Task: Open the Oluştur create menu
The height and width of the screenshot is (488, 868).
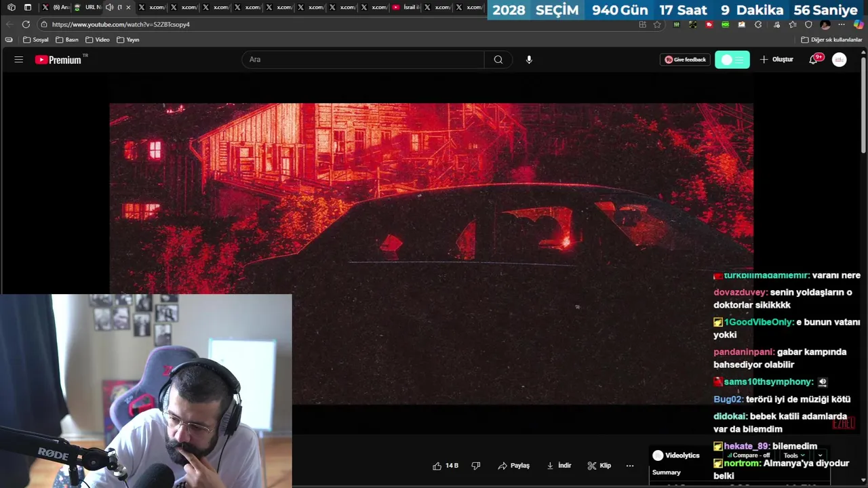Action: pos(776,60)
